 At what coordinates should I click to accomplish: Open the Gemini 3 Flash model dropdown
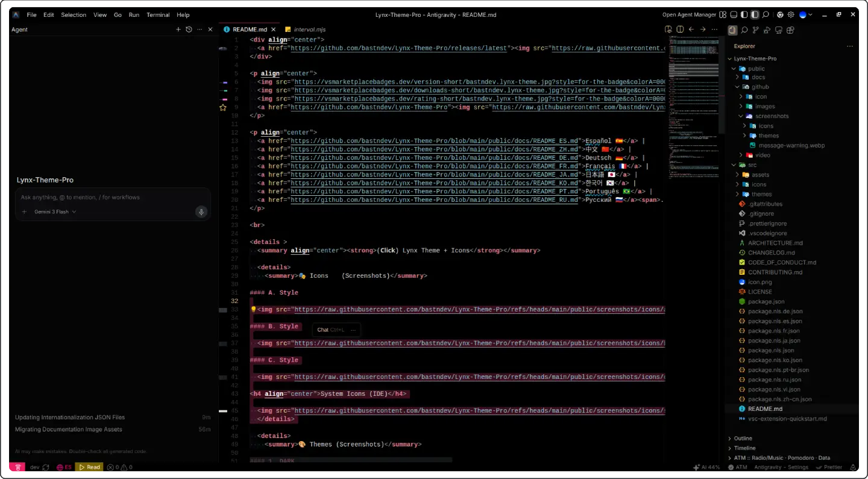(55, 212)
